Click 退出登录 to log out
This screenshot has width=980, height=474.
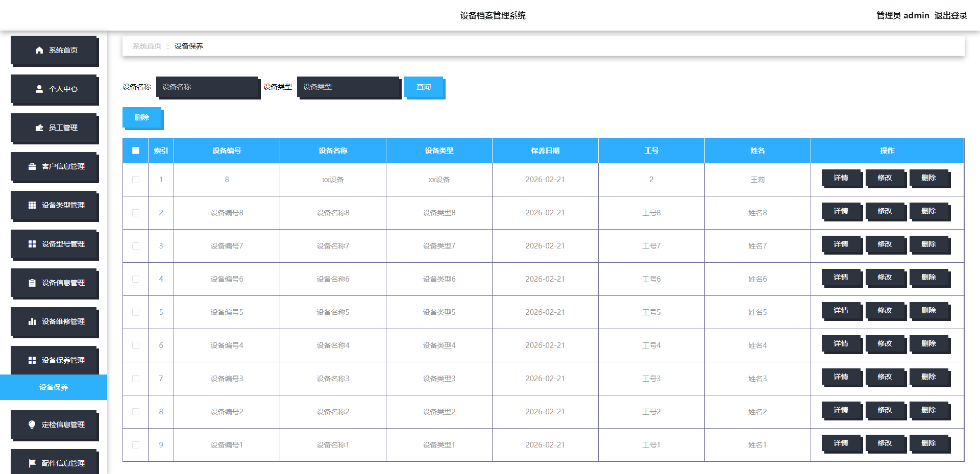[x=950, y=15]
